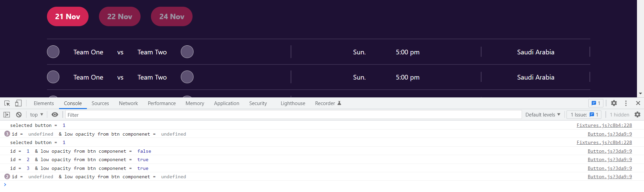Viewport: 644px width, 192px height.
Task: Open Button.js link on the 2-count undefined row
Action: tap(609, 177)
